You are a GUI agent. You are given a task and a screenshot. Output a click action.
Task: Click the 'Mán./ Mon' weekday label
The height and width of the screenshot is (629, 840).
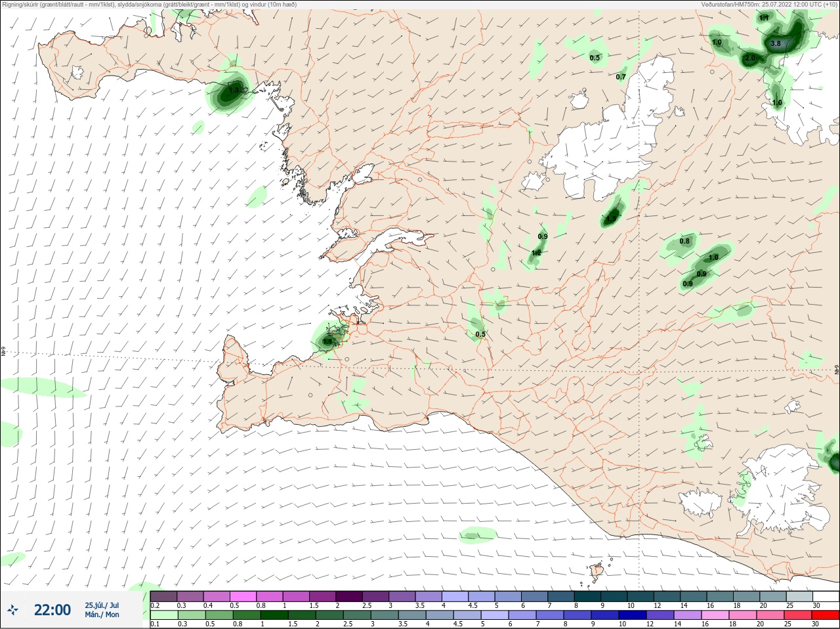(102, 615)
